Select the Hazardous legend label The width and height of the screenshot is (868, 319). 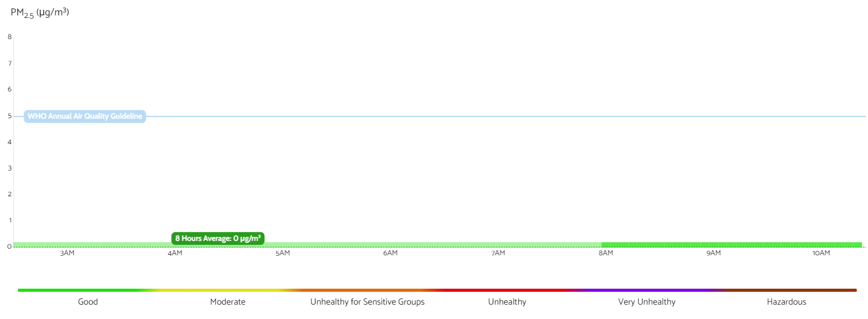point(786,302)
